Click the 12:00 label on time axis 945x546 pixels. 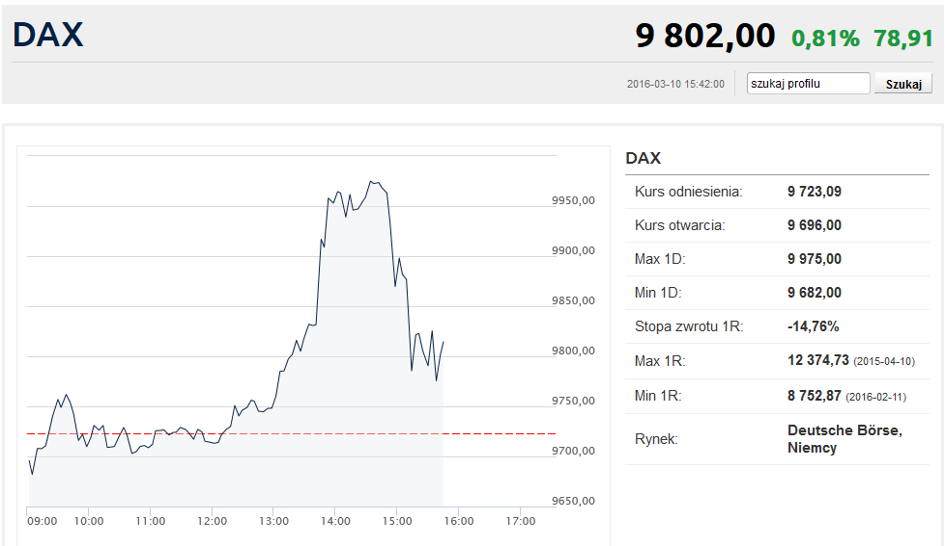tap(212, 521)
